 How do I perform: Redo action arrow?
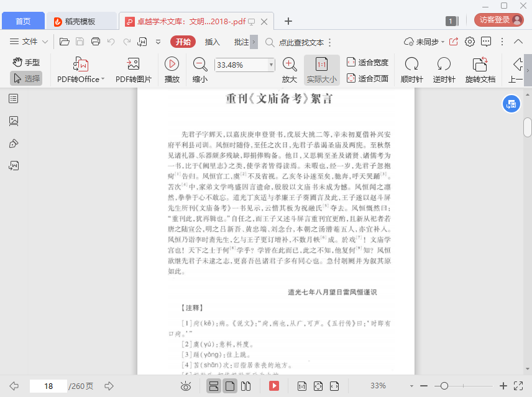[x=127, y=42]
